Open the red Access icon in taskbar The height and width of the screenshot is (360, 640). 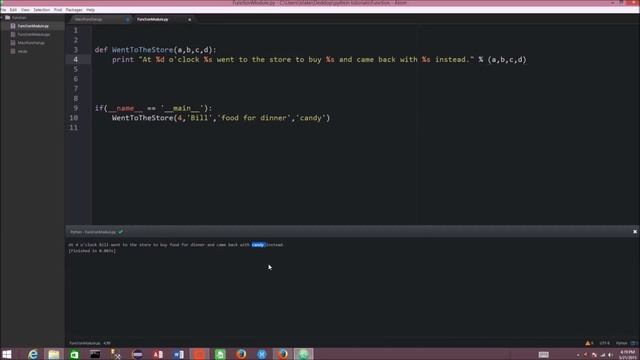tap(158, 354)
